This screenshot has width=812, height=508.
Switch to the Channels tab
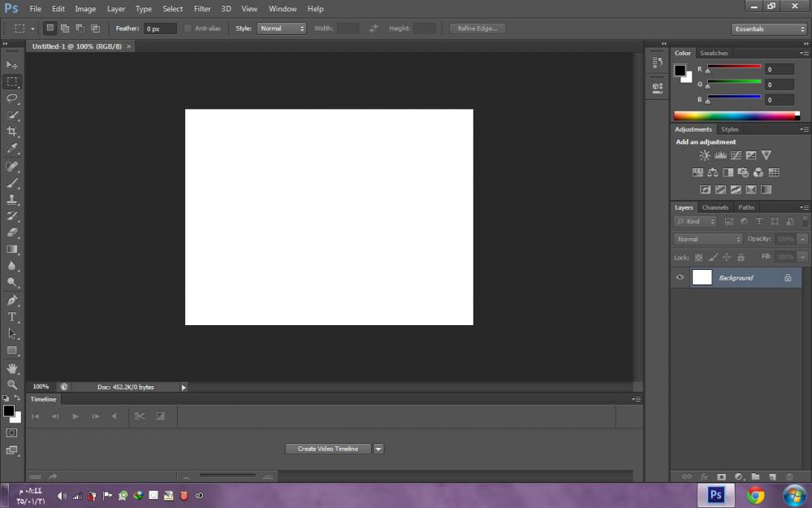pos(715,207)
